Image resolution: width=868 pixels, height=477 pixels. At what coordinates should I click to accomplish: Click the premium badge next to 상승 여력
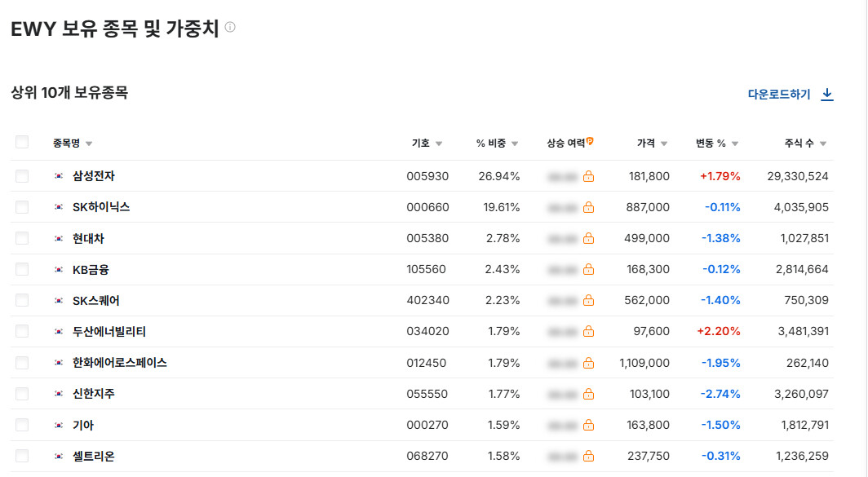(590, 142)
